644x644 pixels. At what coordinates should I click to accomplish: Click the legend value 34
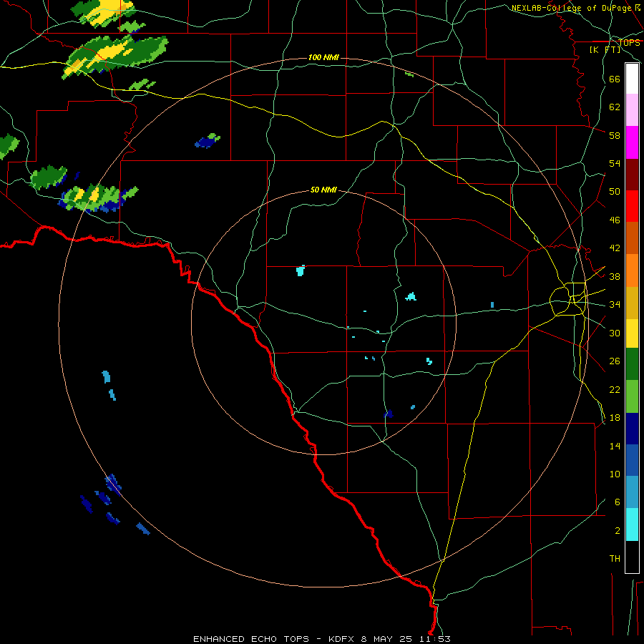pyautogui.click(x=615, y=305)
